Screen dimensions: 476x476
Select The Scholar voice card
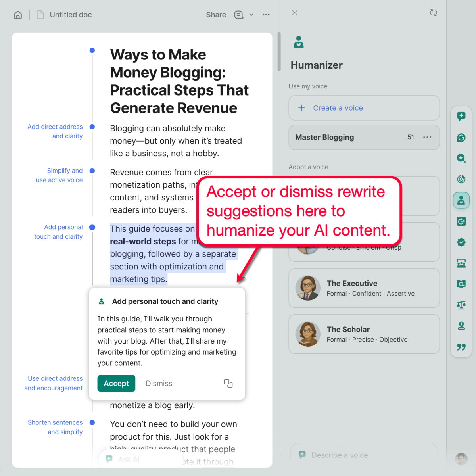click(364, 334)
